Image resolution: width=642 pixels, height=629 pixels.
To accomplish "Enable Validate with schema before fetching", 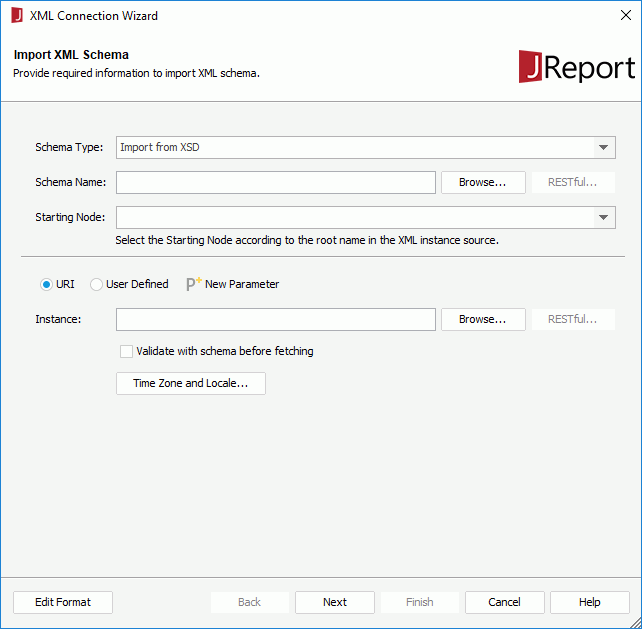I will click(126, 351).
